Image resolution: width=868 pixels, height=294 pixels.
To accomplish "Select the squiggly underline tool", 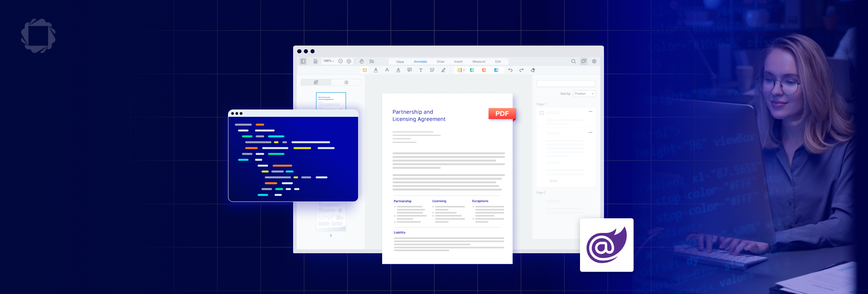I will click(398, 70).
